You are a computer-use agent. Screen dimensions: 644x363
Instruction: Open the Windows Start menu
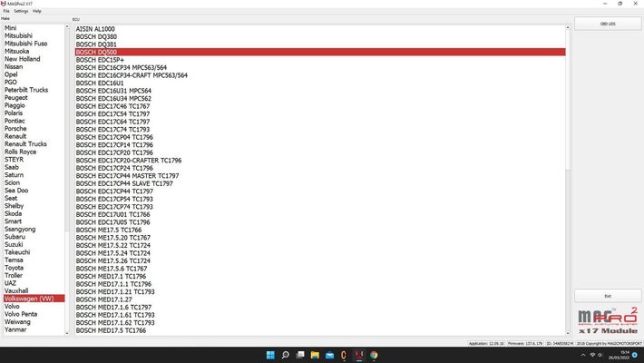coord(270,355)
